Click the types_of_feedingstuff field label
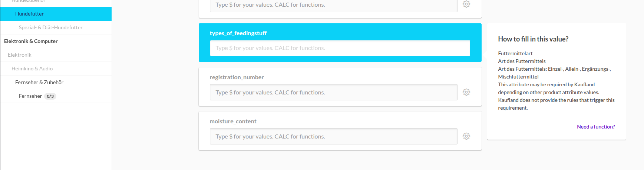 pyautogui.click(x=238, y=33)
